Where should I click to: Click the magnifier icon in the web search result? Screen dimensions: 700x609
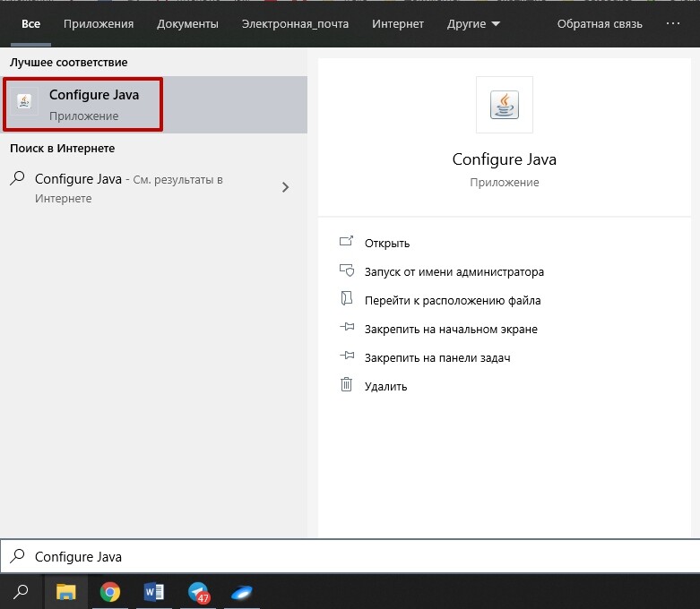17,178
